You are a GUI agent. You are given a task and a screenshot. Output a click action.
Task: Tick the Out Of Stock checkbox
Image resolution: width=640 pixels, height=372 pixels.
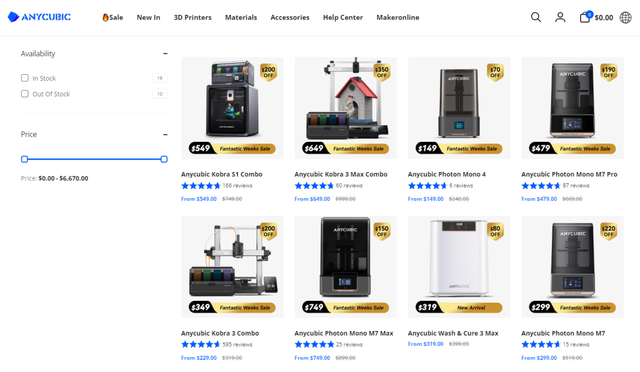tap(25, 94)
